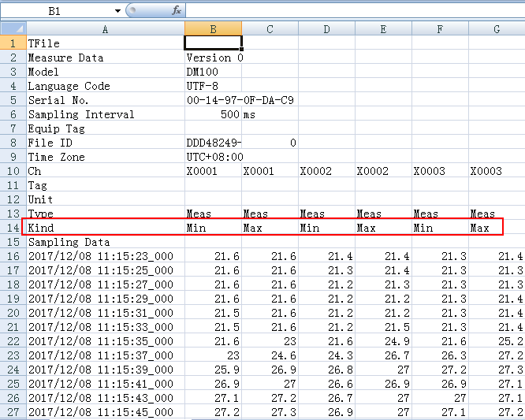Select the 'DM100' model cell

point(213,72)
